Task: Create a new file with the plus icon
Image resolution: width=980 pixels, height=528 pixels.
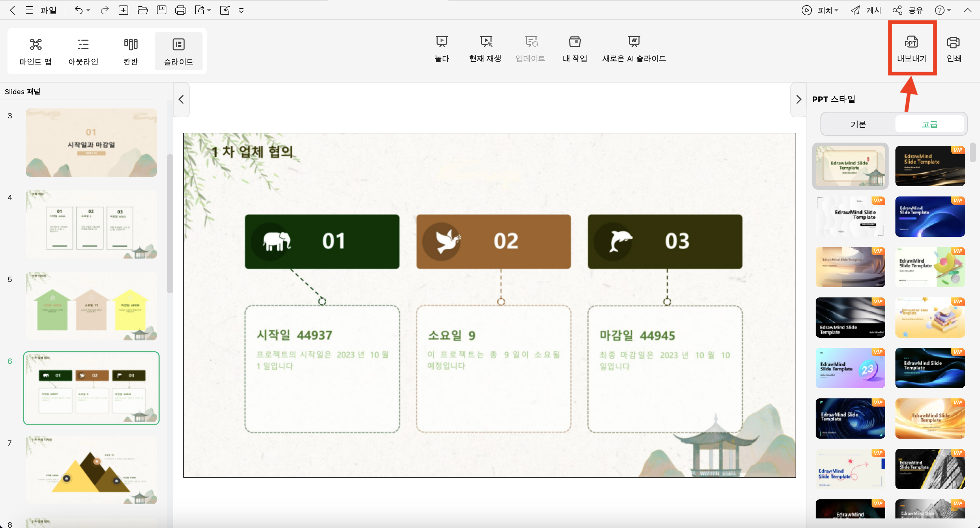Action: click(123, 10)
